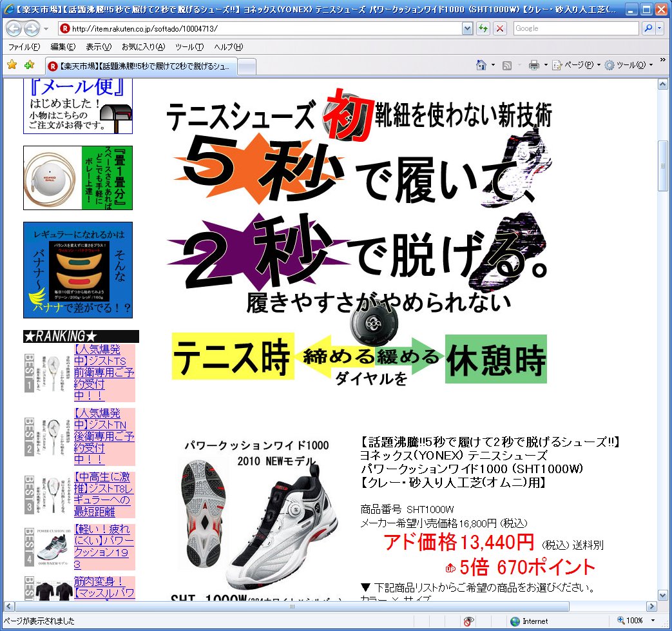Click the メール便 mailbox banner
The width and height of the screenshot is (672, 631).
click(78, 106)
